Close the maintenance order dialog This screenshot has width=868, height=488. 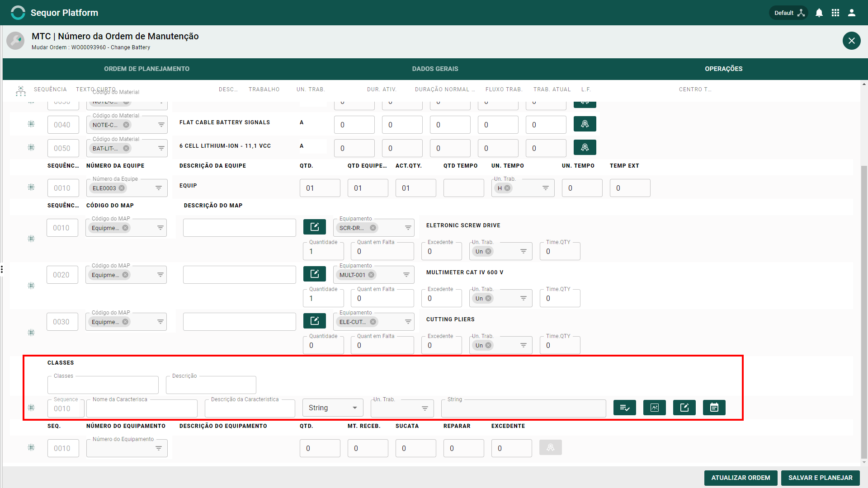click(851, 41)
